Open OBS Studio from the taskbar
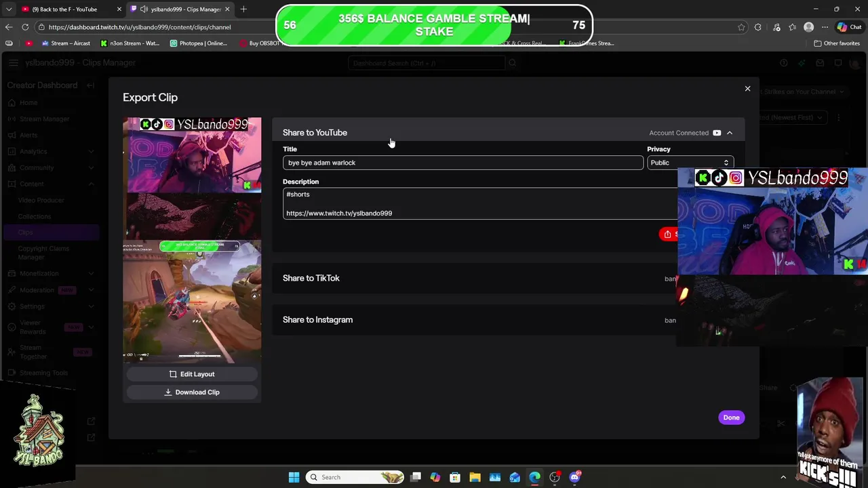 (555, 477)
